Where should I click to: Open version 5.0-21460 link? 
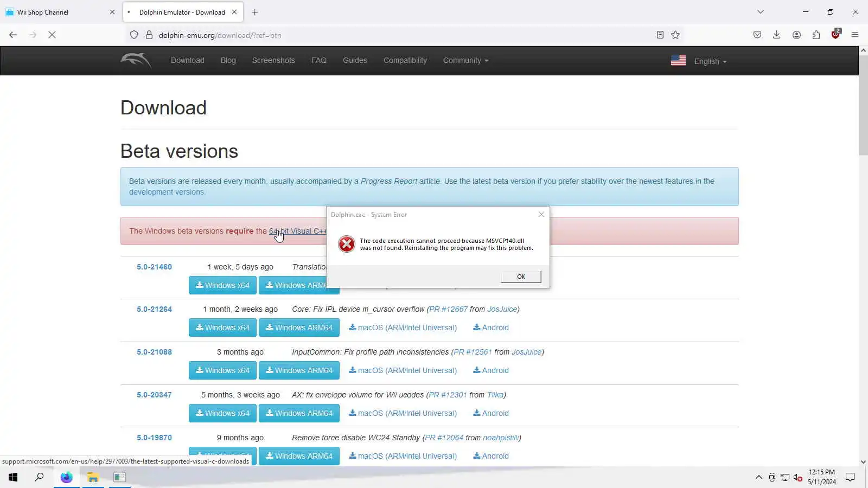pyautogui.click(x=154, y=267)
